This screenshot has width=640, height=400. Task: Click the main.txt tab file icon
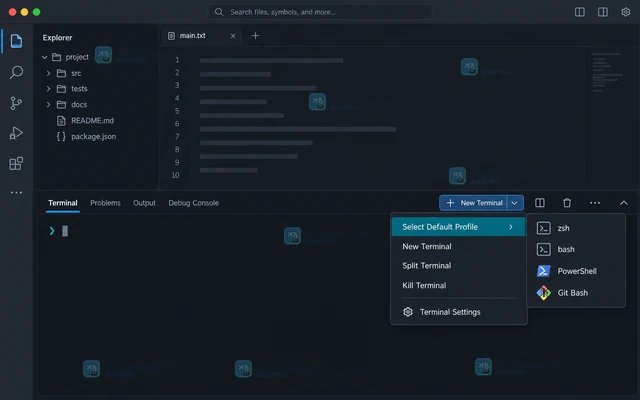(171, 36)
